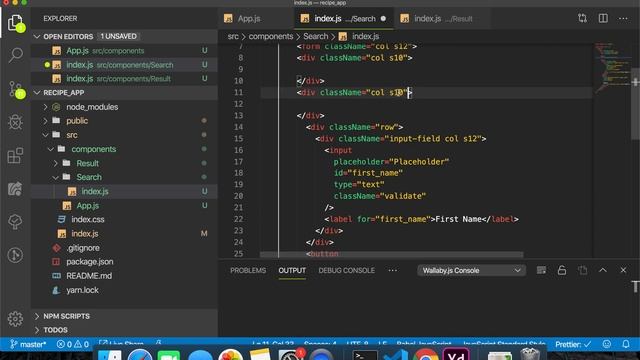Open Visual Studio Code icon in the dock

pos(395,355)
